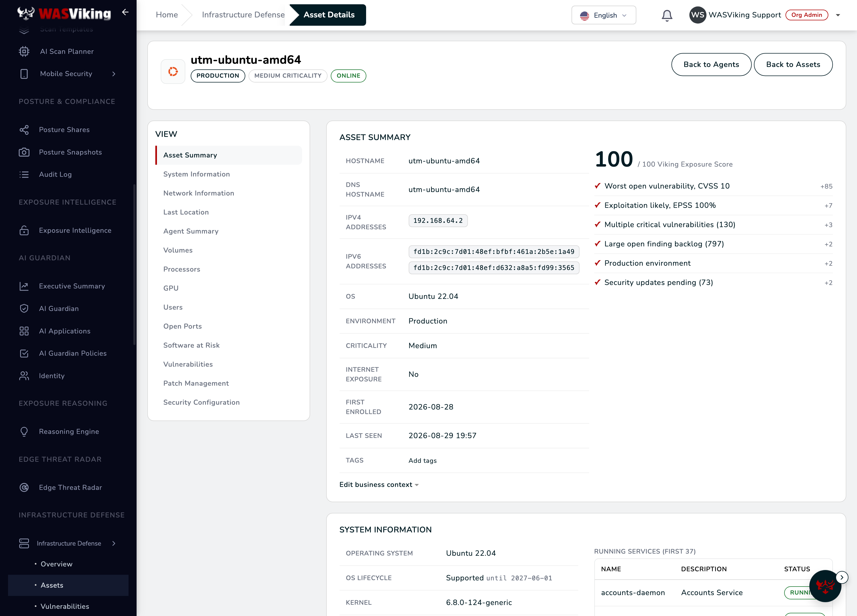Viewport: 857px width, 616px height.
Task: Click Reasoning Engine lightbulb icon
Action: [x=24, y=431]
